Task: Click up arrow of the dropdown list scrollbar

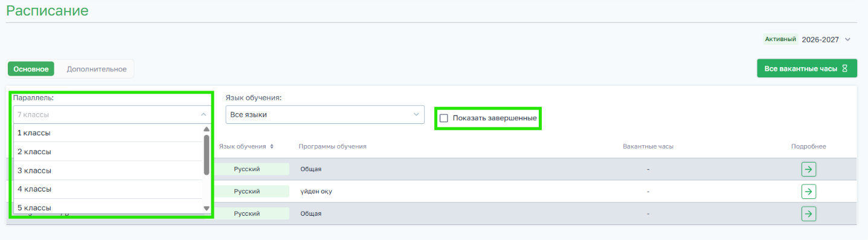Action: click(x=207, y=129)
